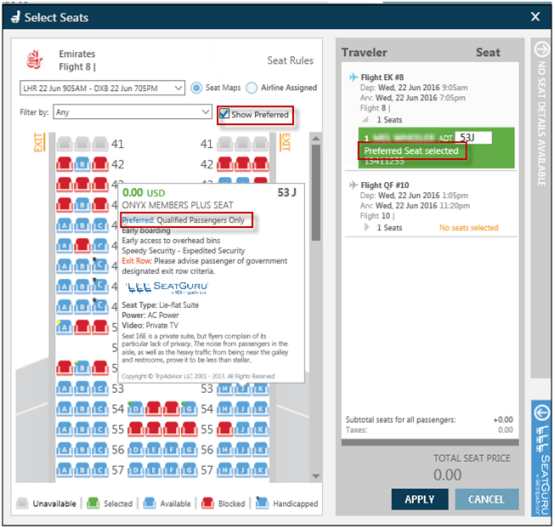Select seat 54 D in the middle section
Viewport: 555px width, 527px height.
point(136,408)
